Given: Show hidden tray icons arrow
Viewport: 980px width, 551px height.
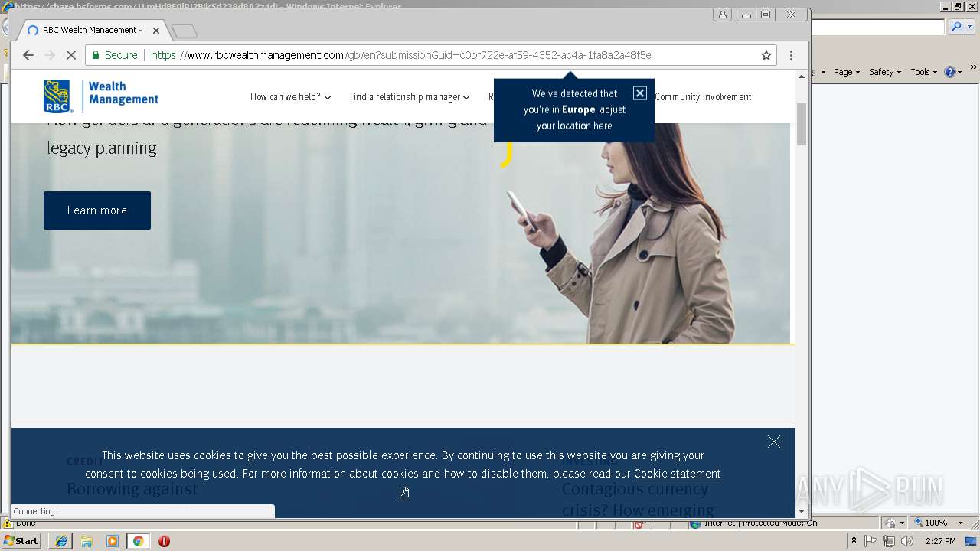Looking at the screenshot, I should pyautogui.click(x=854, y=541).
